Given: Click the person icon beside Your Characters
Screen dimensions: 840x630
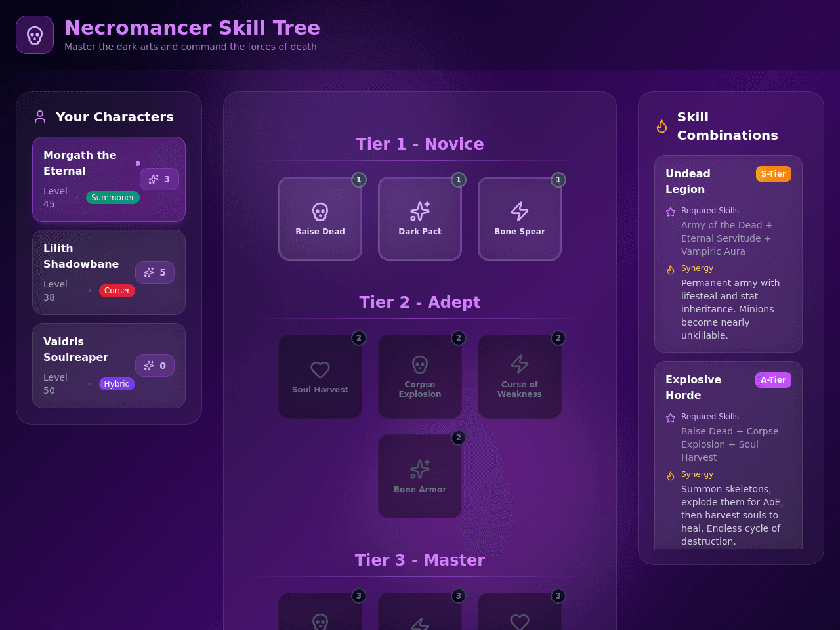Looking at the screenshot, I should (40, 117).
